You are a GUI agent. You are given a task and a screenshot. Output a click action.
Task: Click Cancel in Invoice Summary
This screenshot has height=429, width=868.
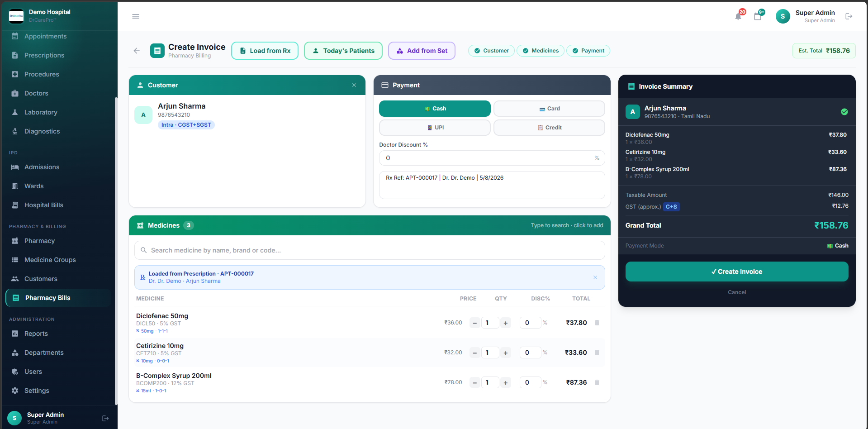(737, 292)
